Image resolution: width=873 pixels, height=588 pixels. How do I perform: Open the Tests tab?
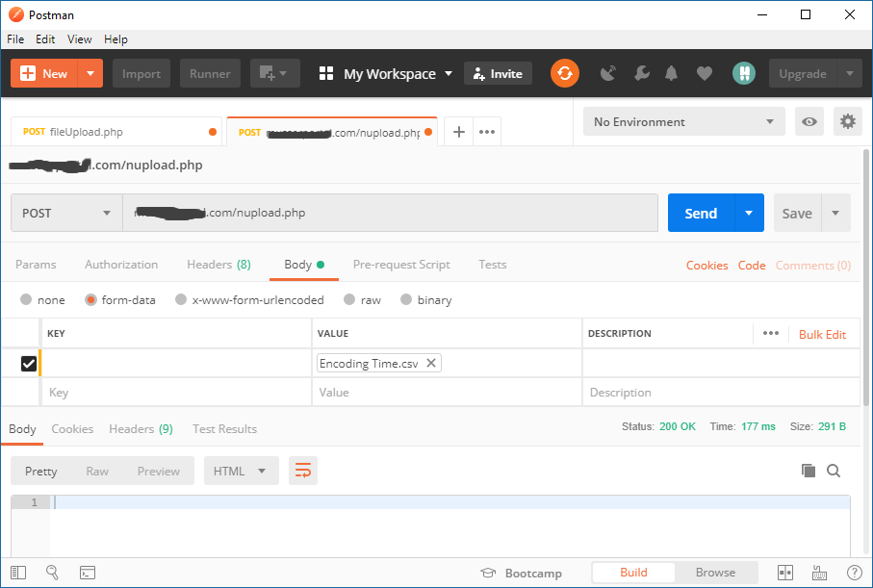(493, 265)
